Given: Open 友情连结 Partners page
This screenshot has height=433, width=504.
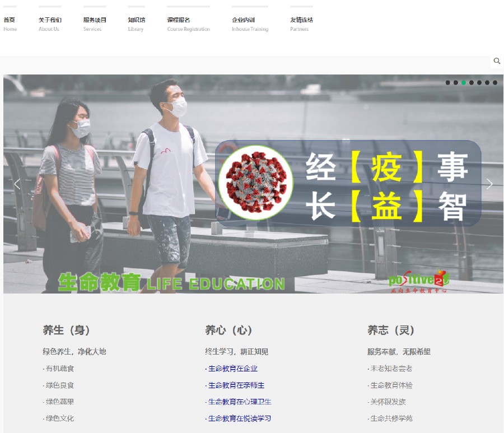Looking at the screenshot, I should pyautogui.click(x=301, y=24).
